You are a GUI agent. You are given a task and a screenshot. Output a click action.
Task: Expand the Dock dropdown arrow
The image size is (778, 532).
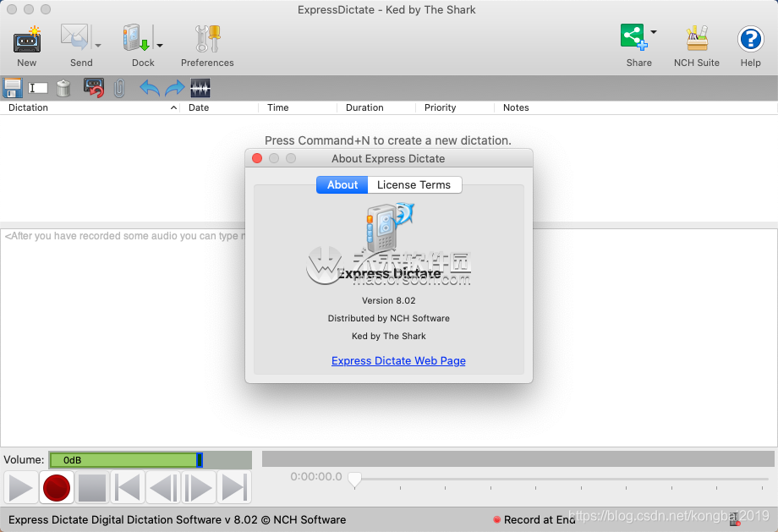(x=160, y=45)
